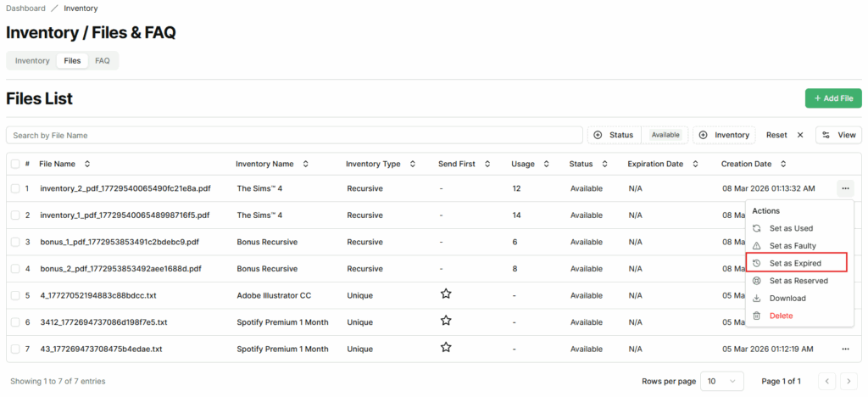Click the star icon in row 7

446,348
